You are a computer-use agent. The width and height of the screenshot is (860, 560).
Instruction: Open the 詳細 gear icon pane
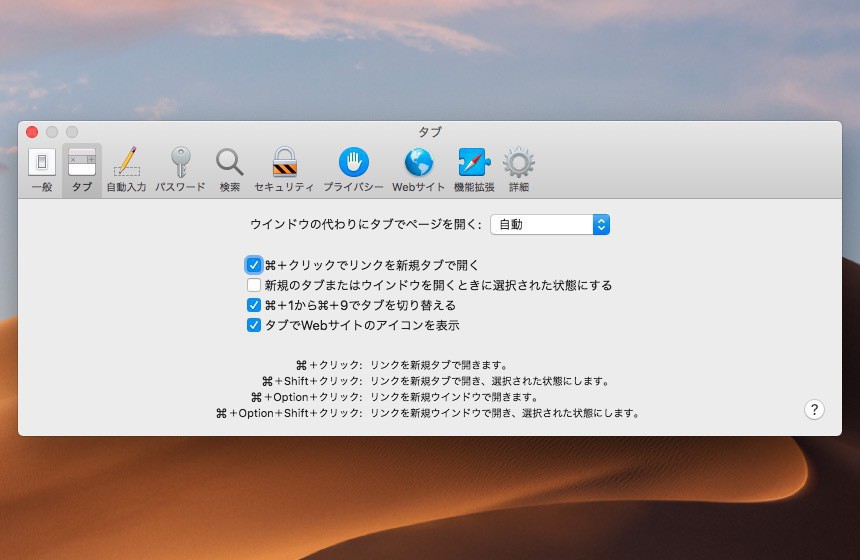click(x=518, y=169)
